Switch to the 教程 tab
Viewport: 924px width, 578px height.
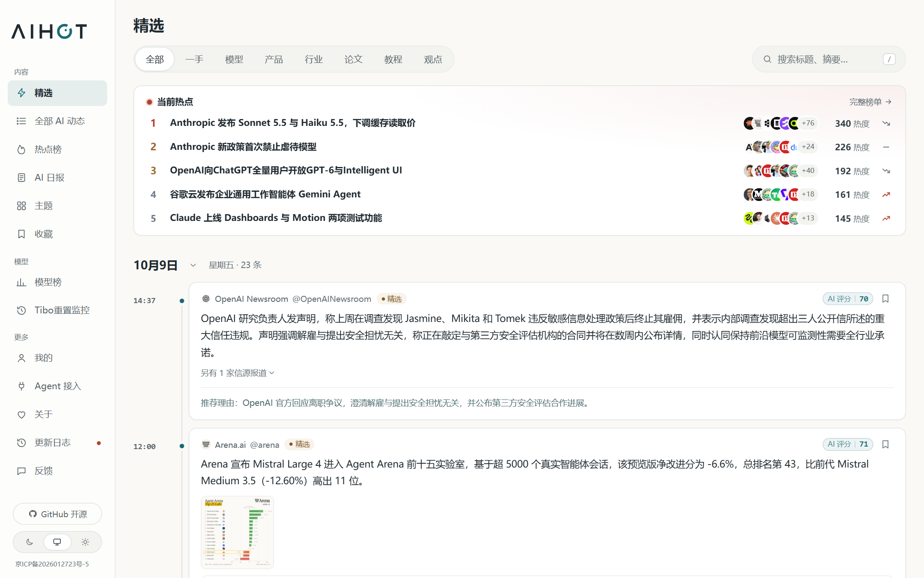point(393,59)
